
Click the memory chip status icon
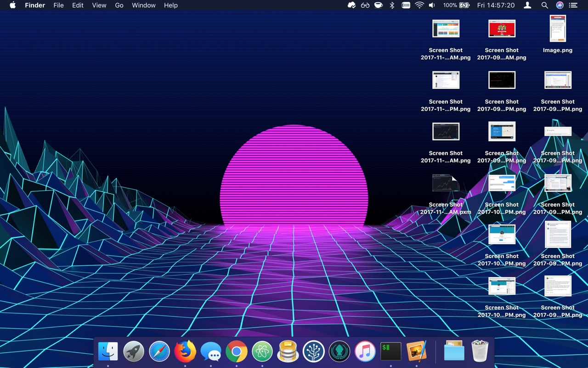tap(406, 6)
